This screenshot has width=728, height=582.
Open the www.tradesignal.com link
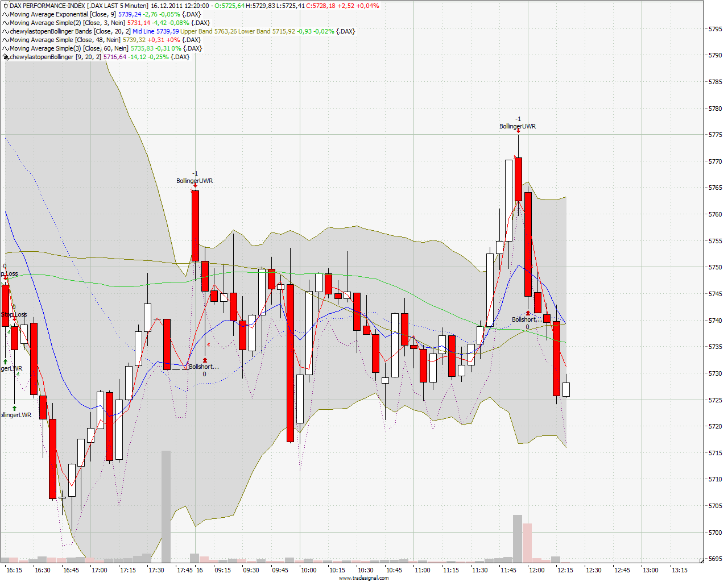tap(364, 578)
